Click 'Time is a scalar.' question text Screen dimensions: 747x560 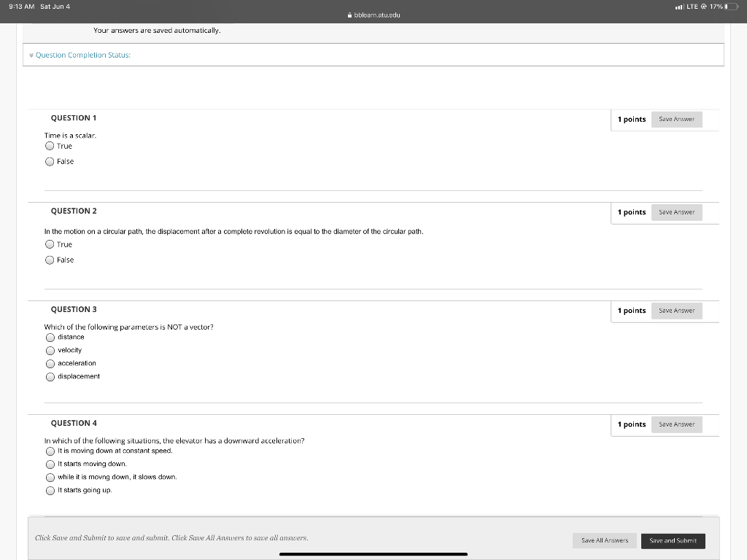tap(71, 136)
